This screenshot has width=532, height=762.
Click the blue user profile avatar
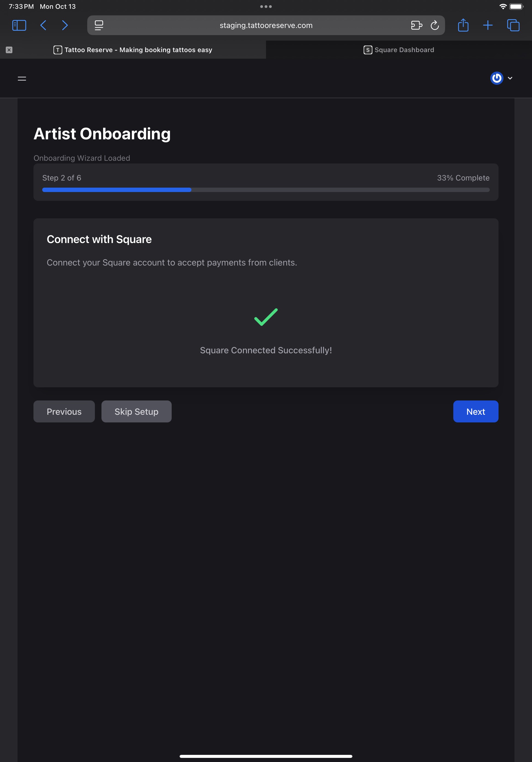click(497, 78)
